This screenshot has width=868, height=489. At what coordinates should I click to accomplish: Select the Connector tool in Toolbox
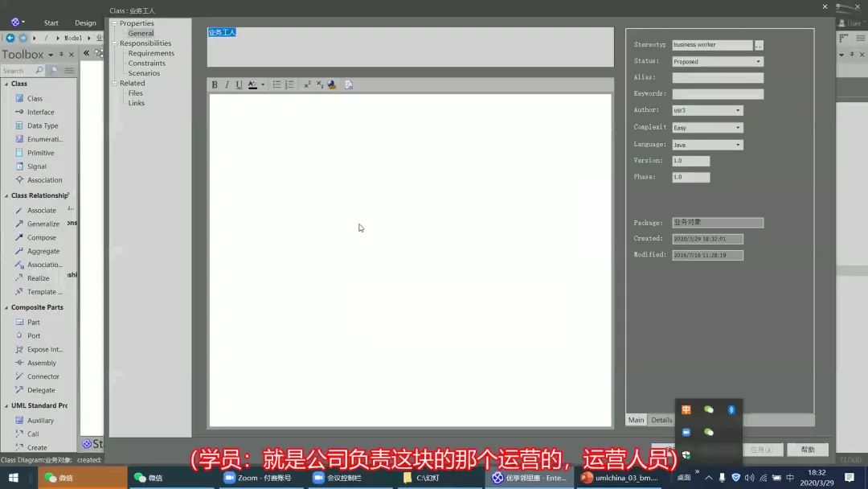[x=43, y=376]
